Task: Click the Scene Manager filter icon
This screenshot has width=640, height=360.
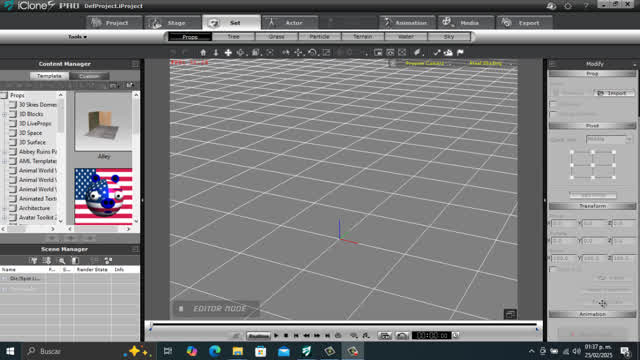Action: [x=34, y=260]
